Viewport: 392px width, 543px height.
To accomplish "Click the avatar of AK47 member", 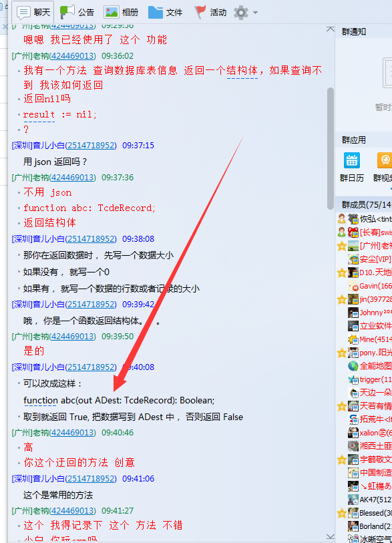I will click(x=353, y=500).
